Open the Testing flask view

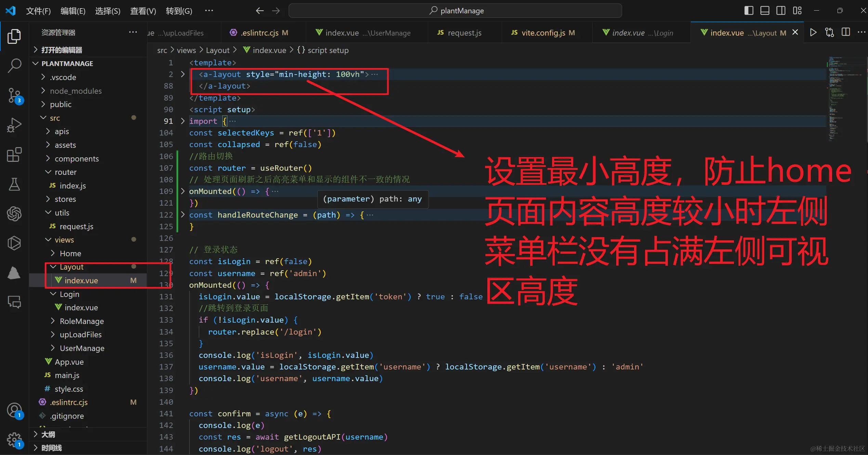coord(14,184)
